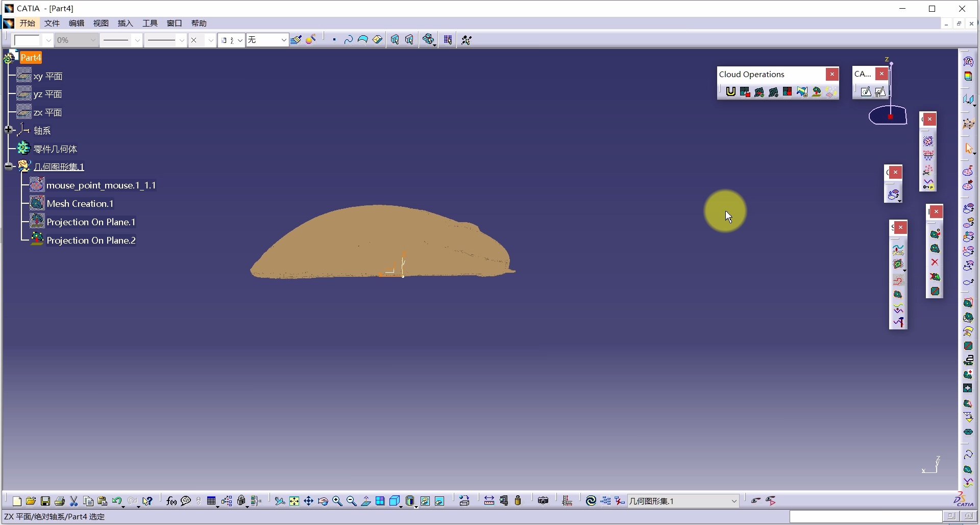The width and height of the screenshot is (980, 525).
Task: Open the 无 layer dropdown
Action: tap(283, 40)
